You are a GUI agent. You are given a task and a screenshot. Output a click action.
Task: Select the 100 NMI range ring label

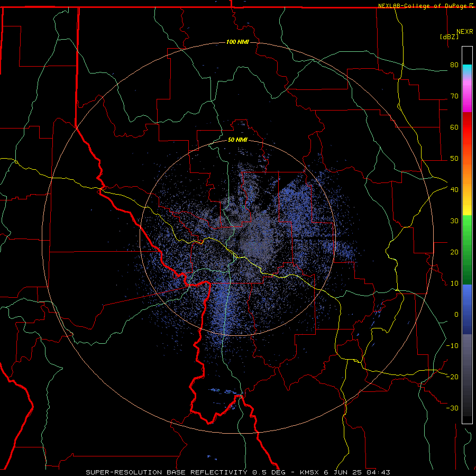pos(237,42)
